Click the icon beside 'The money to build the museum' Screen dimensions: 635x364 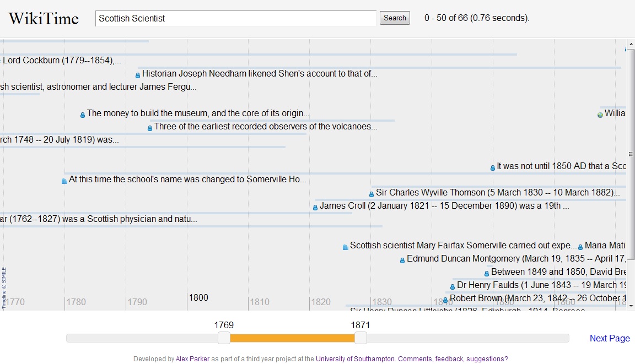click(x=83, y=115)
